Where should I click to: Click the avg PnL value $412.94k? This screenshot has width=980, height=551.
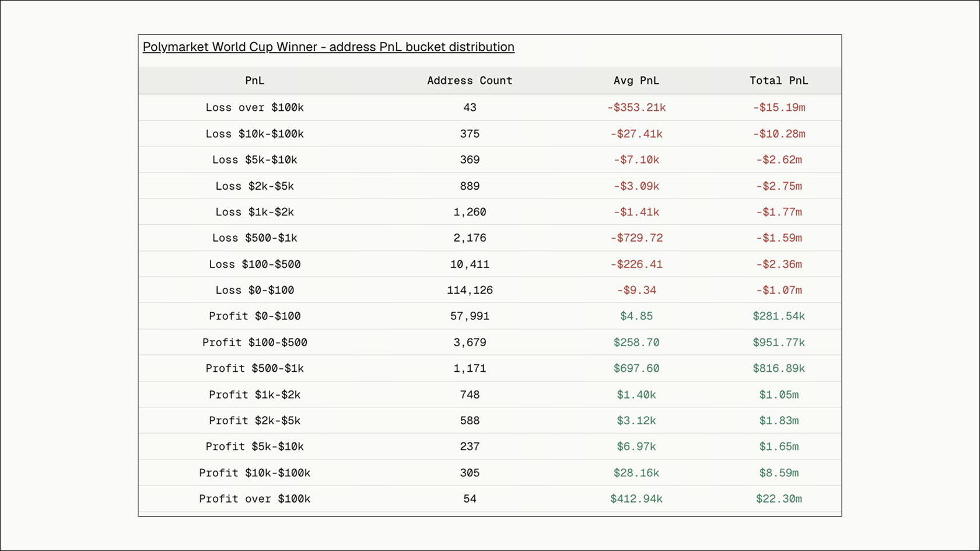coord(636,499)
